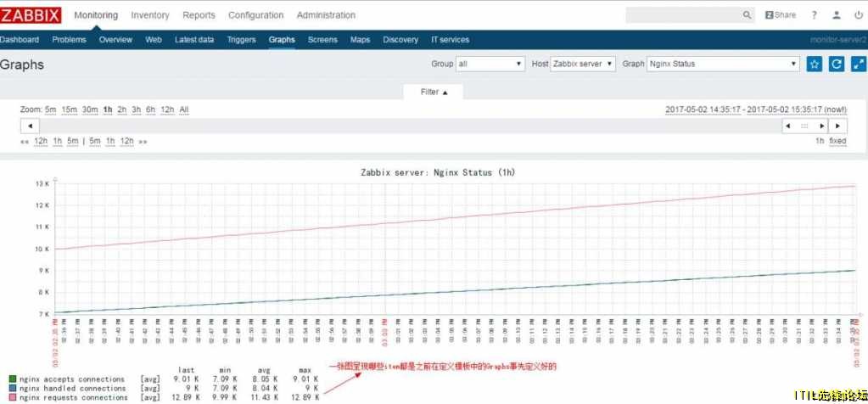Click slider's right expand arrow
Image resolution: width=868 pixels, height=404 pixels.
point(822,126)
